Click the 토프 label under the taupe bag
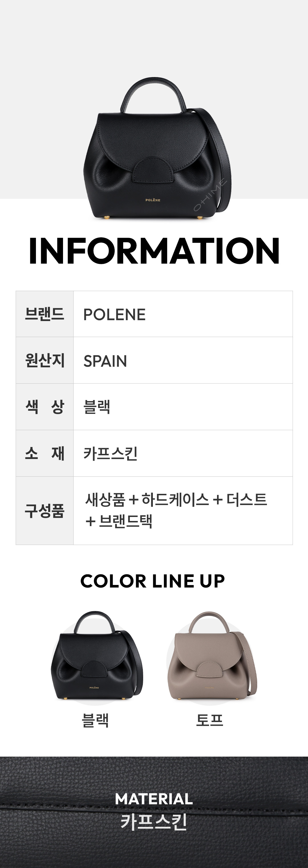The height and width of the screenshot is (868, 308). 210,720
